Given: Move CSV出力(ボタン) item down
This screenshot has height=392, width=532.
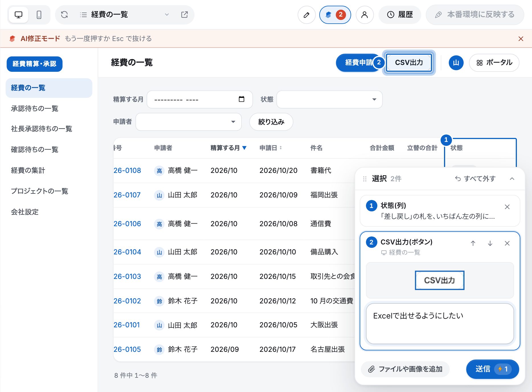Looking at the screenshot, I should 490,243.
